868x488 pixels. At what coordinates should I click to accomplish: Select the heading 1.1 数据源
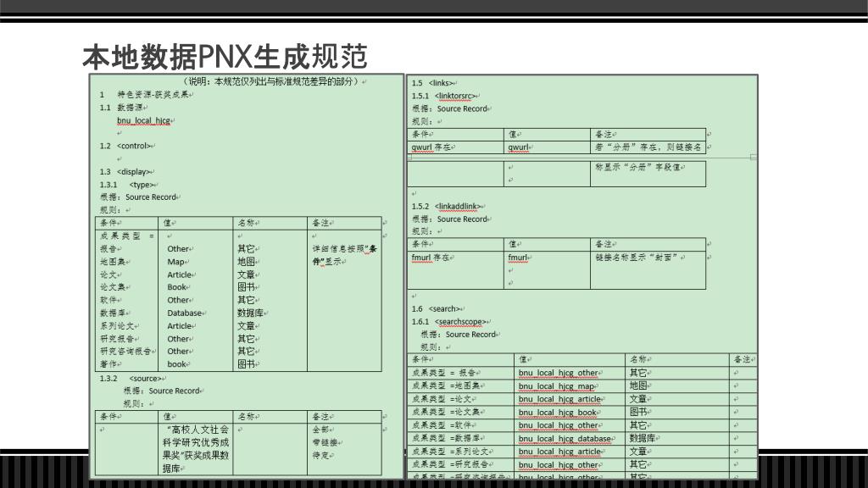pos(122,108)
